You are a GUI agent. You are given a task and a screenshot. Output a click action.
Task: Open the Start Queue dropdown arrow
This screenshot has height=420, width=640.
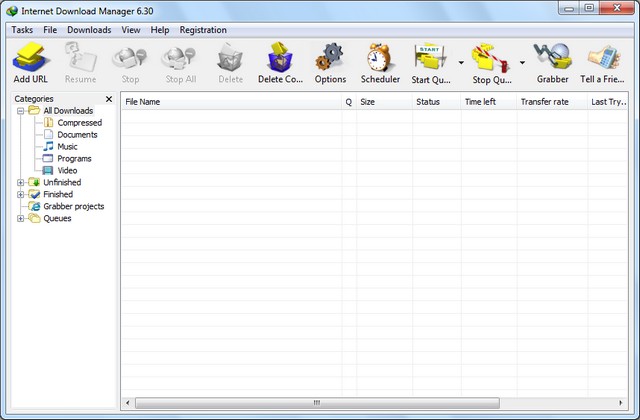coord(461,62)
